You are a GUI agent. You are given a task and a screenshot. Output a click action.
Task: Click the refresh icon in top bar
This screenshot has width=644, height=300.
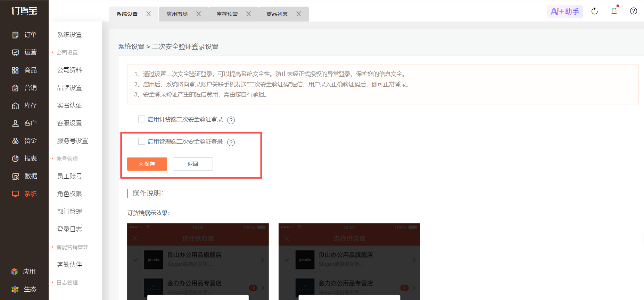point(595,11)
